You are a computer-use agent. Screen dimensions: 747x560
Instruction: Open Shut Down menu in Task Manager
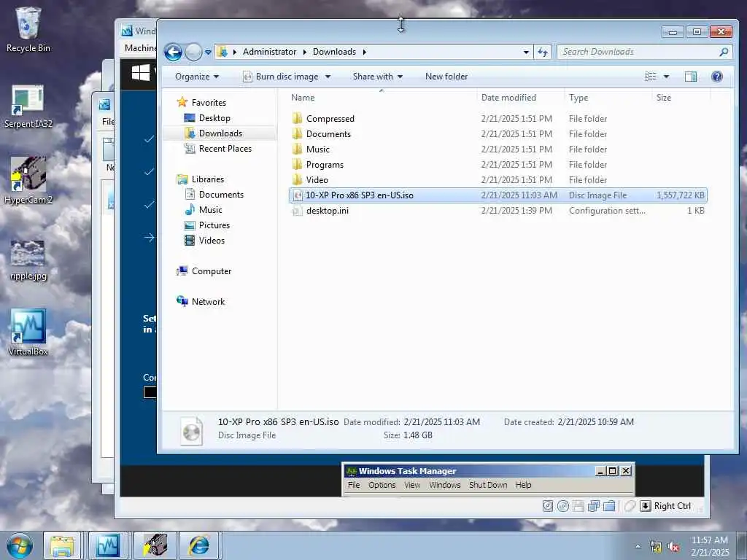point(488,485)
